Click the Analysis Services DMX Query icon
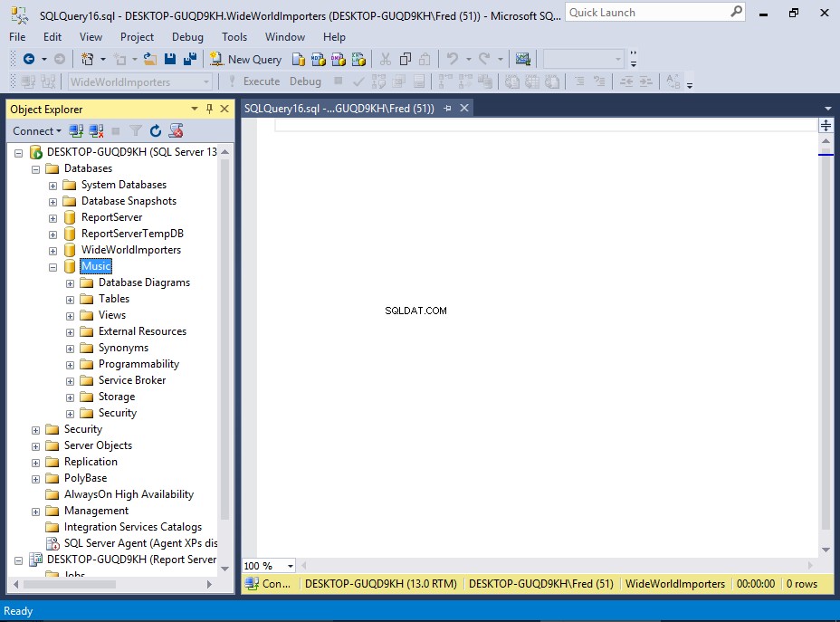The image size is (840, 622). [x=338, y=59]
